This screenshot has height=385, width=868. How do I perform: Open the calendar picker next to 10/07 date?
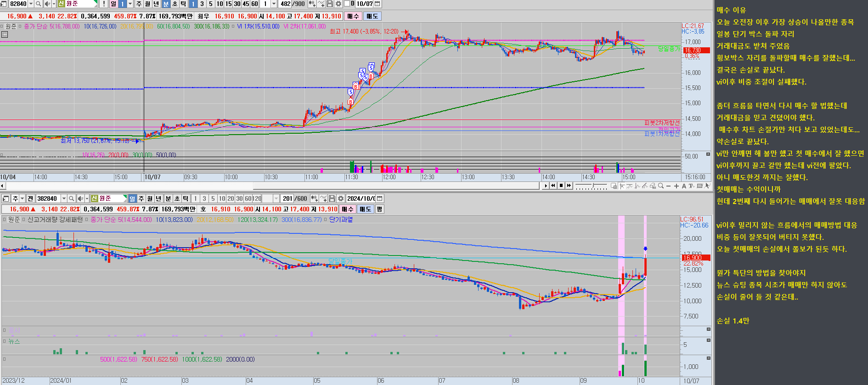coord(378,4)
